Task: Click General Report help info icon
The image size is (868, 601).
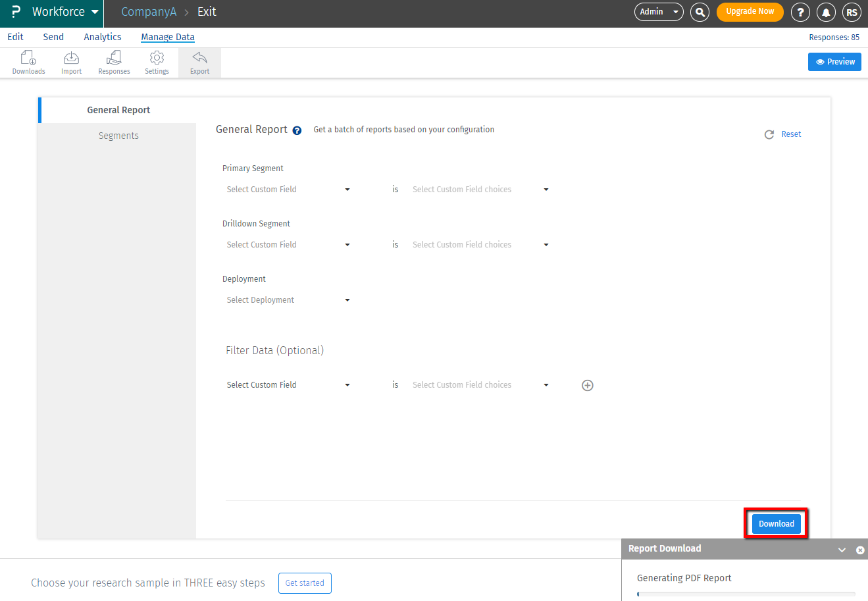Action: (297, 130)
